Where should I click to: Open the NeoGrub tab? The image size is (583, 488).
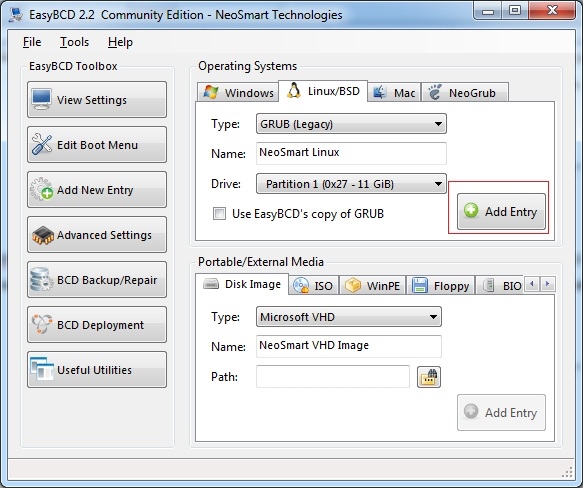[465, 92]
